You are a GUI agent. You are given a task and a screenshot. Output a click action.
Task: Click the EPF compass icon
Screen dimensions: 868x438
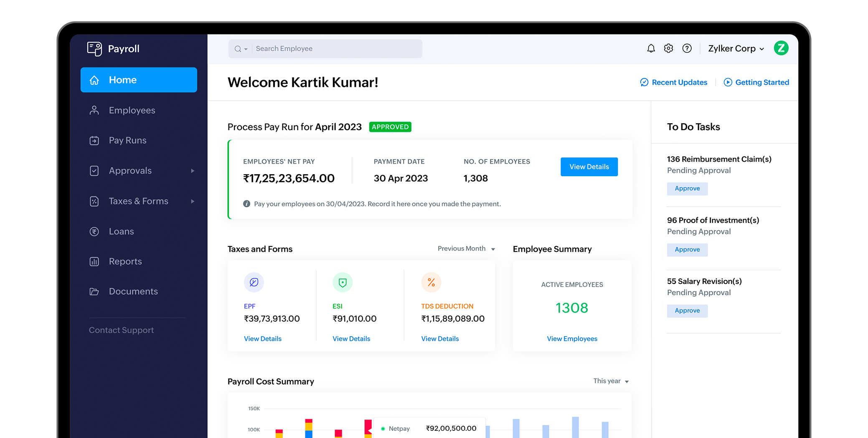[x=254, y=282]
